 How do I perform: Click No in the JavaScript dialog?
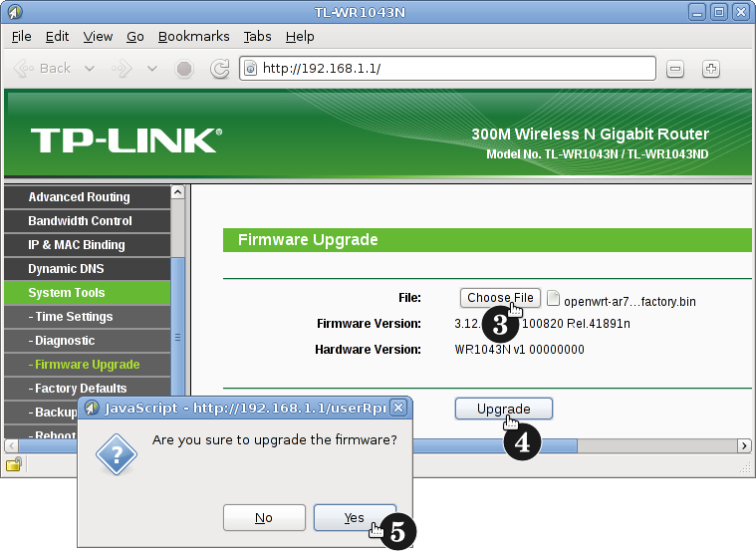coord(264,518)
